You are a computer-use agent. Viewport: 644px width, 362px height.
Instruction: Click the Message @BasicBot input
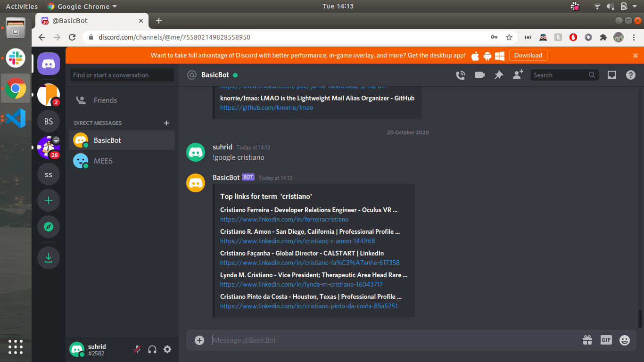pos(394,340)
